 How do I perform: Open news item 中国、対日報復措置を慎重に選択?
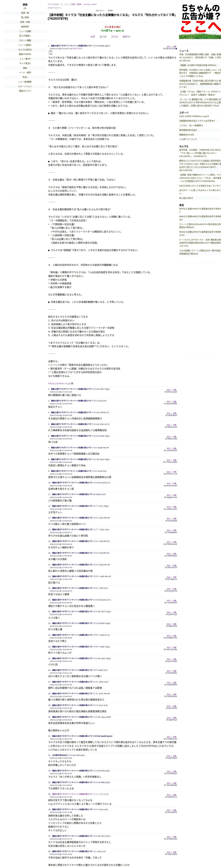[x=200, y=58]
